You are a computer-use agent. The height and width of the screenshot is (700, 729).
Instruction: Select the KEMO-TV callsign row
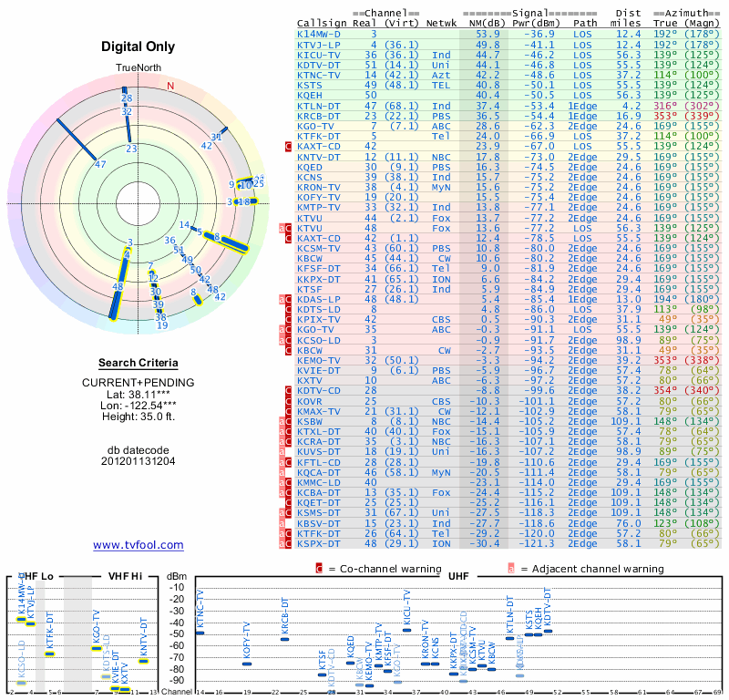coord(319,360)
